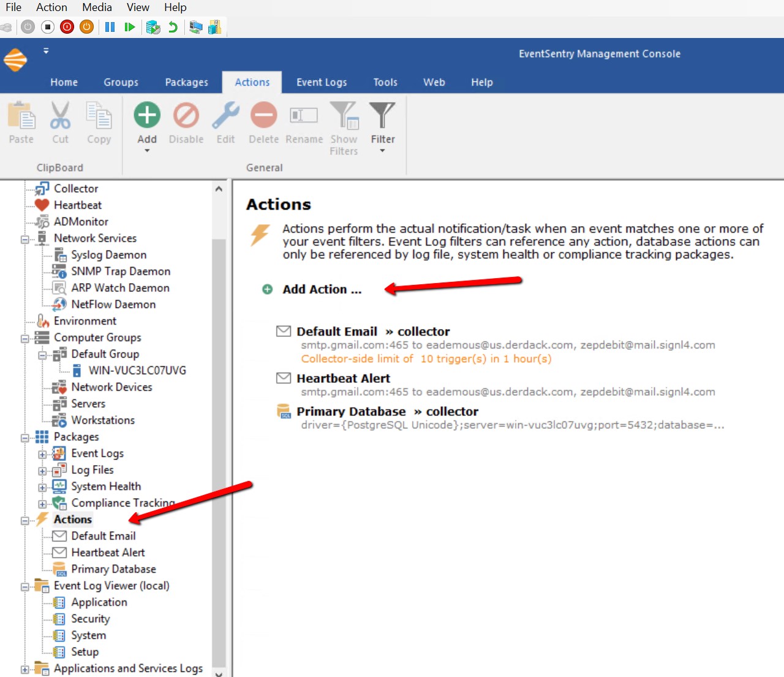This screenshot has height=677, width=784.
Task: Click the Primary Database SQL icon in main pane
Action: coord(284,411)
